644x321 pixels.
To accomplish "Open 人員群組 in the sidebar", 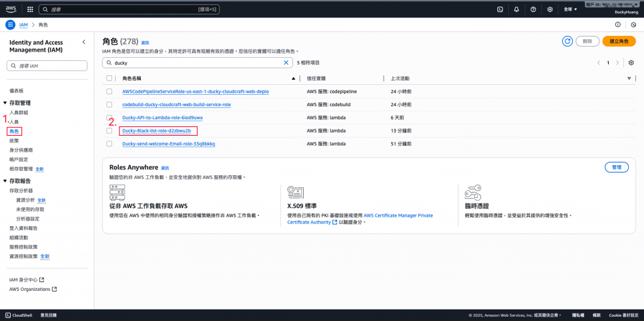I will point(19,112).
